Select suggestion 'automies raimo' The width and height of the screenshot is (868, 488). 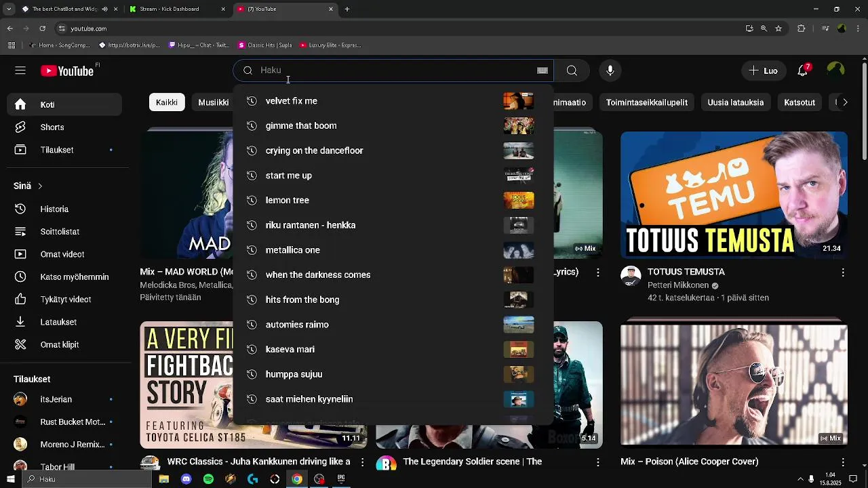point(393,325)
